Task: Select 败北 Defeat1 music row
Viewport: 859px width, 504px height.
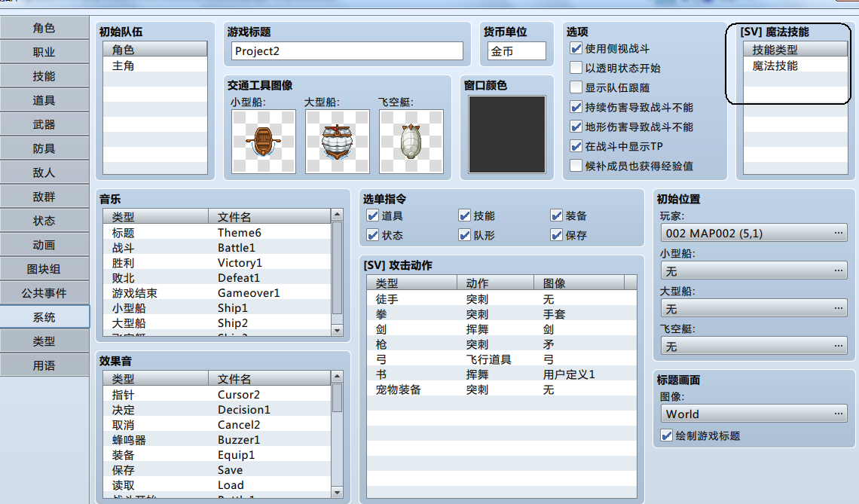Action: [217, 278]
